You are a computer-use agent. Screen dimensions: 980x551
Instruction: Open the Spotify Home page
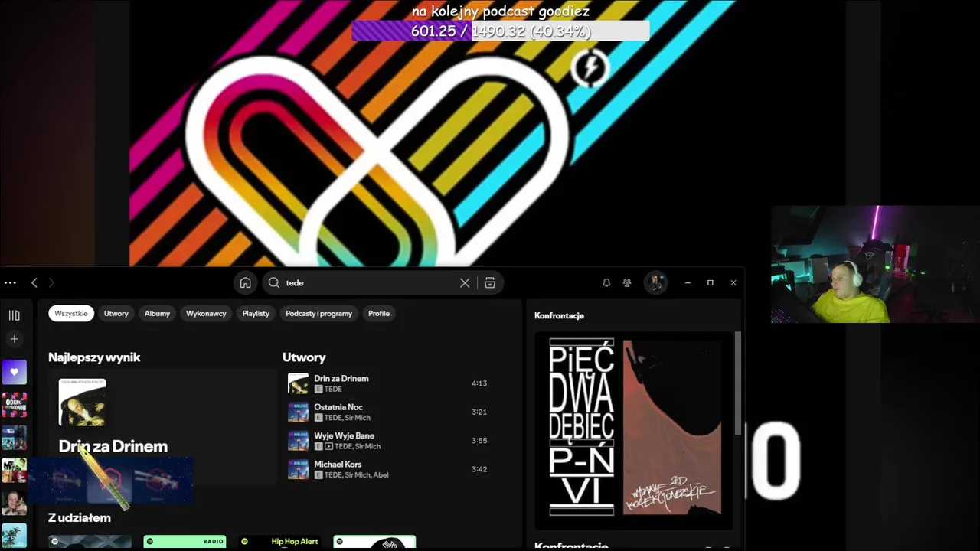coord(245,283)
